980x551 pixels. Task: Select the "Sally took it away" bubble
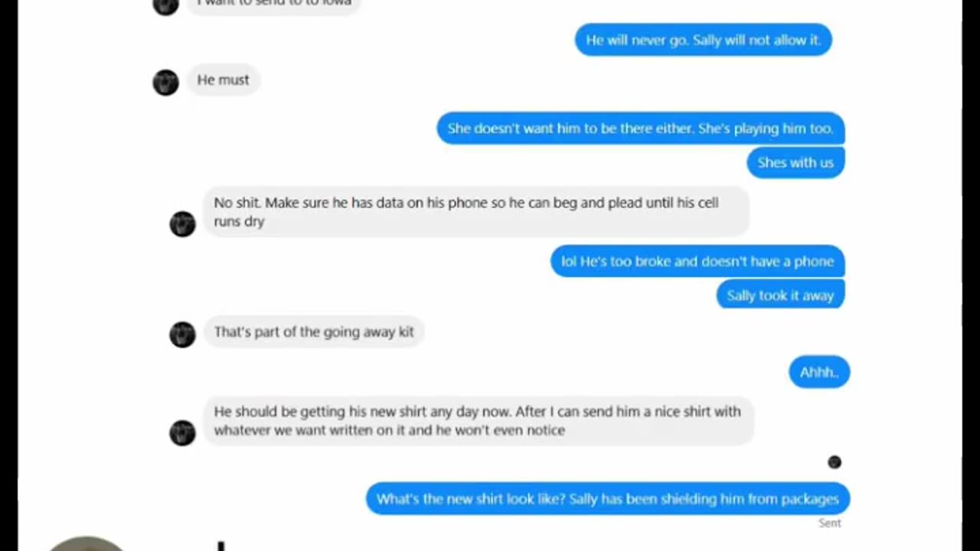tap(780, 295)
